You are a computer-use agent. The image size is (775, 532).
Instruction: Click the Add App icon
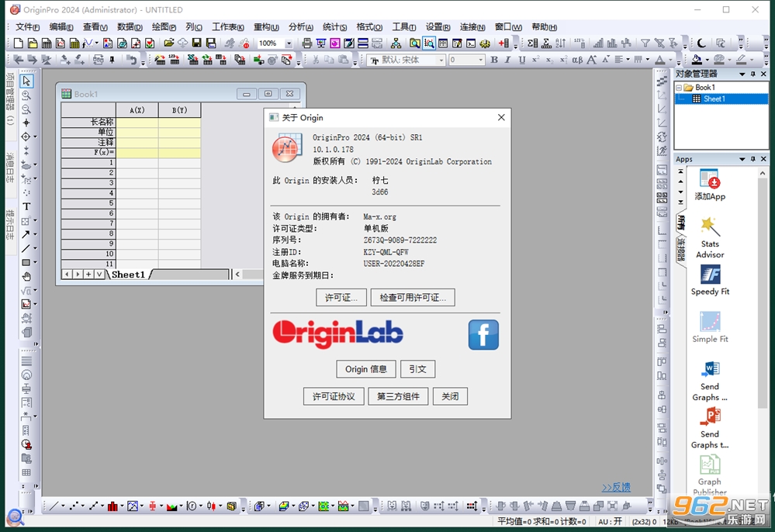point(710,185)
